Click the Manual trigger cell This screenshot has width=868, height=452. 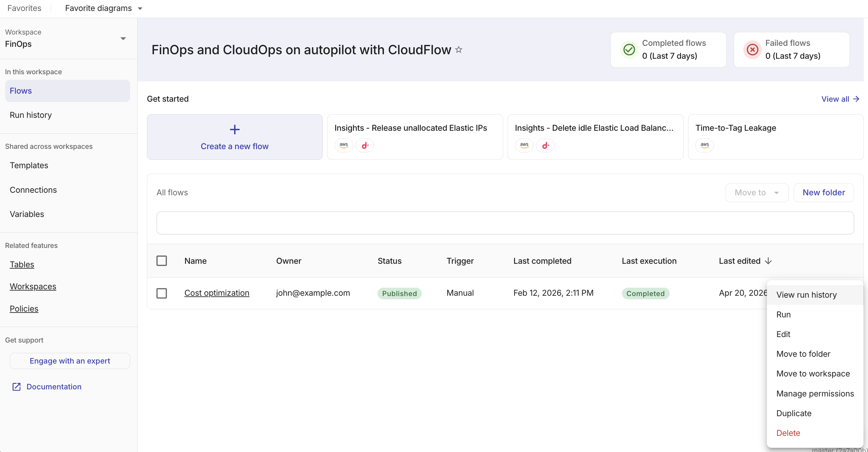460,293
